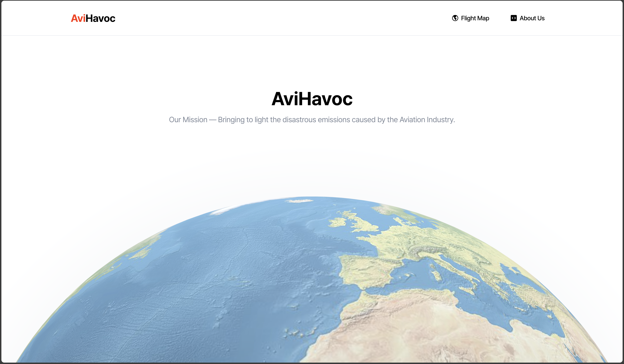Click the large AviHavoc heading
Viewport: 624px width, 364px height.
[312, 99]
